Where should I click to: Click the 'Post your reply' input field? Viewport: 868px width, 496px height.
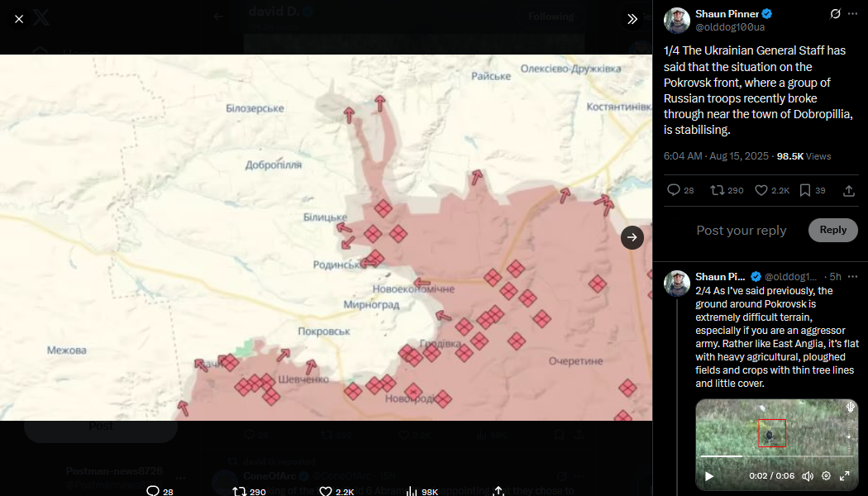pos(742,231)
